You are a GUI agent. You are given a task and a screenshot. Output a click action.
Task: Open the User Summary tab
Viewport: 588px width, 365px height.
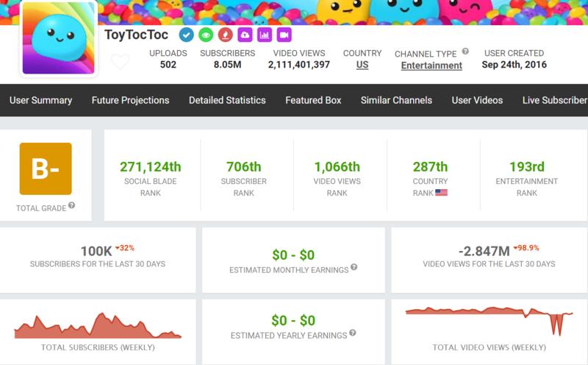[x=41, y=100]
